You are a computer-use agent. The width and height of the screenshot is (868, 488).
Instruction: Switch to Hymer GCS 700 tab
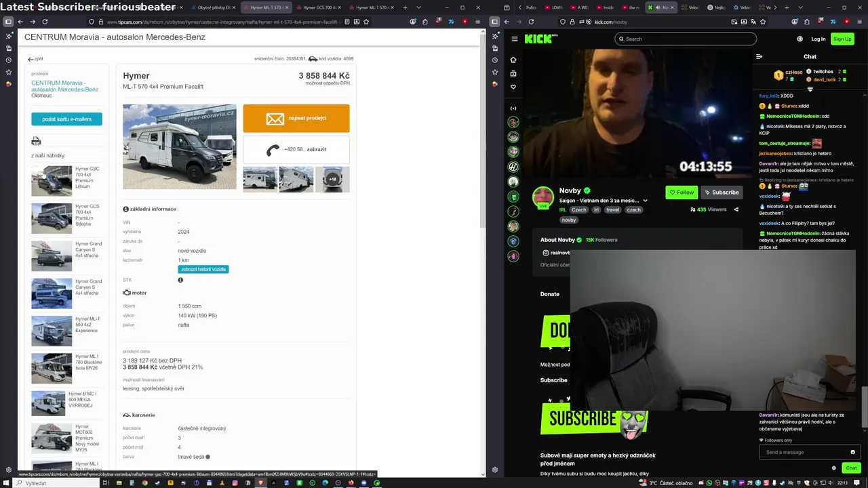319,7
